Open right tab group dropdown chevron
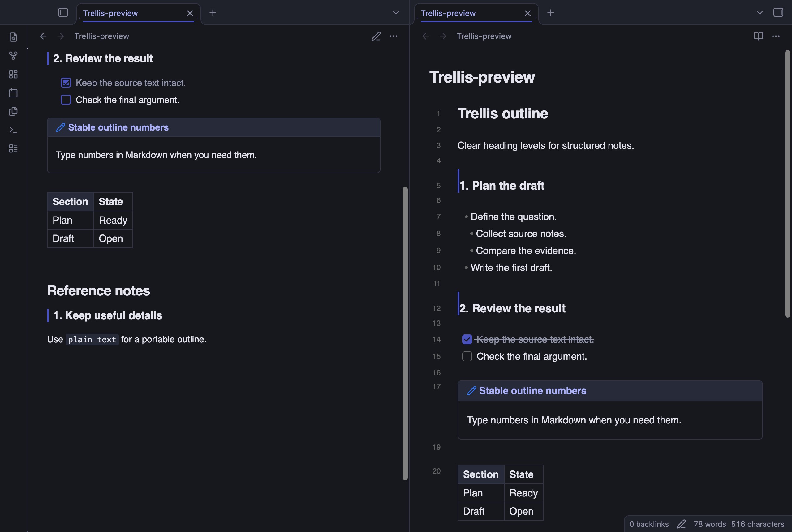This screenshot has height=532, width=792. pyautogui.click(x=760, y=13)
